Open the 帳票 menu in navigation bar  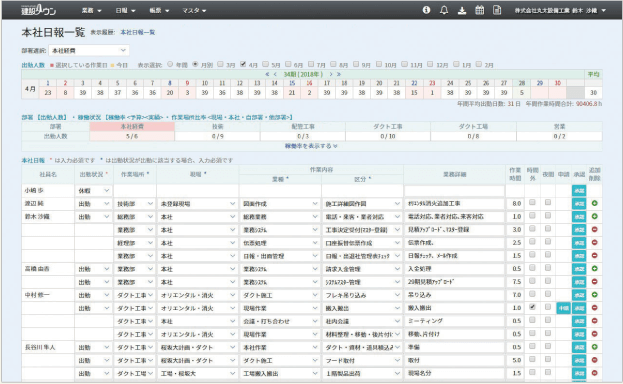[x=159, y=11]
